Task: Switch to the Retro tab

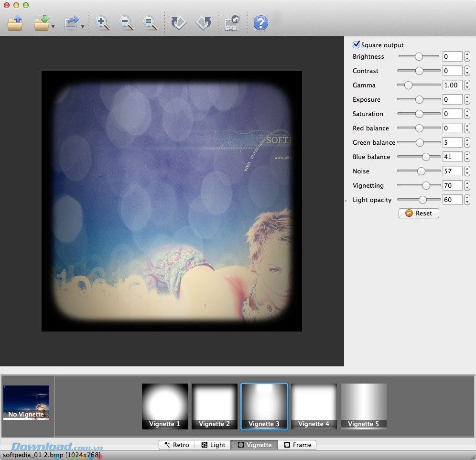Action: click(177, 445)
